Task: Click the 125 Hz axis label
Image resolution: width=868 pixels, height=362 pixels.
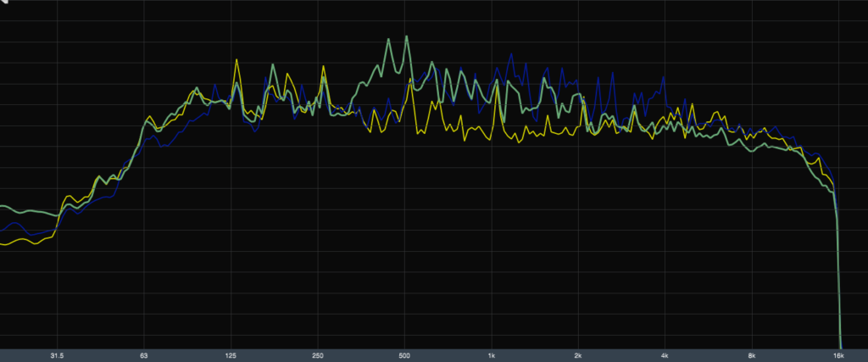Action: 231,355
